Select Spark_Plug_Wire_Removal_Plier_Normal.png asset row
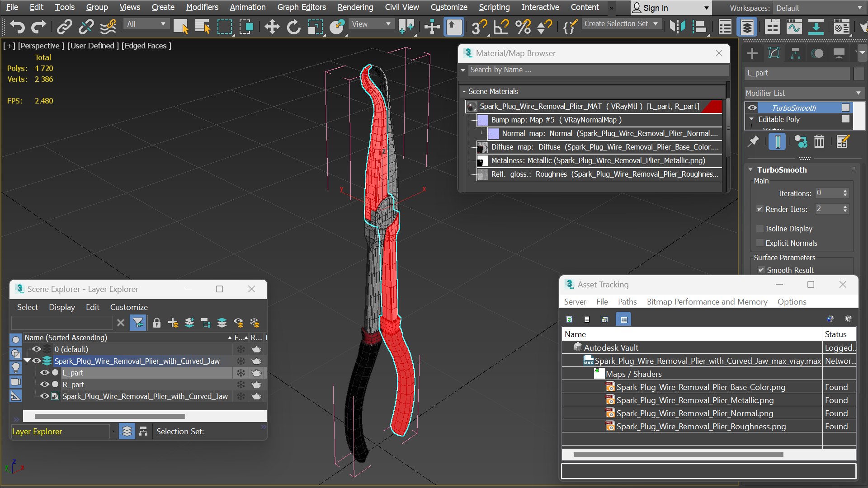The height and width of the screenshot is (488, 868). pos(708,413)
